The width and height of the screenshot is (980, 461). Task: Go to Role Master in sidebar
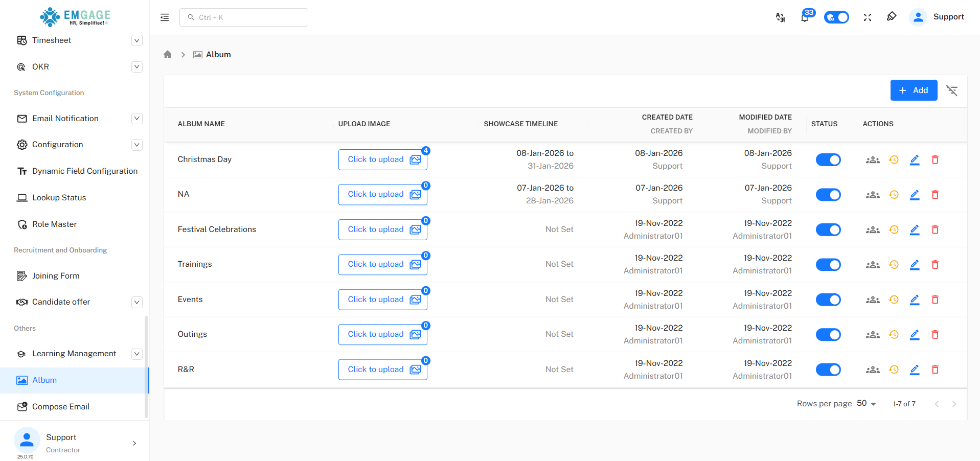[54, 224]
